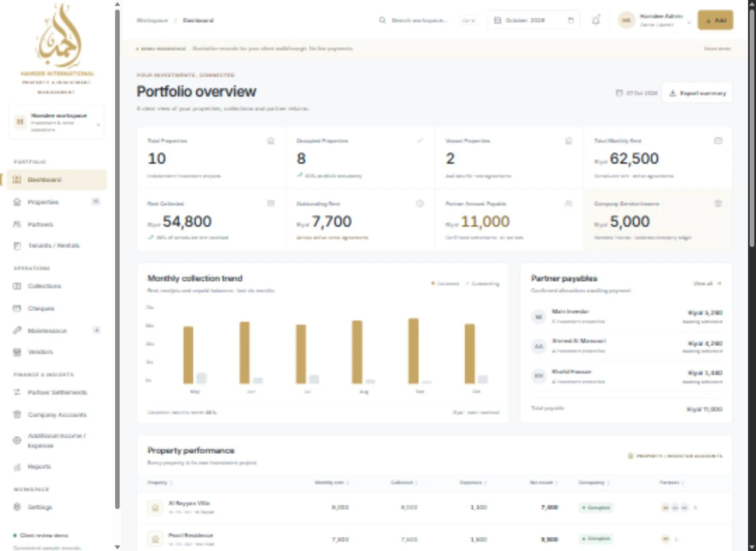Screen dimensions: 756x551
Task: Open Property / Investor Accounts link
Action: pos(675,456)
